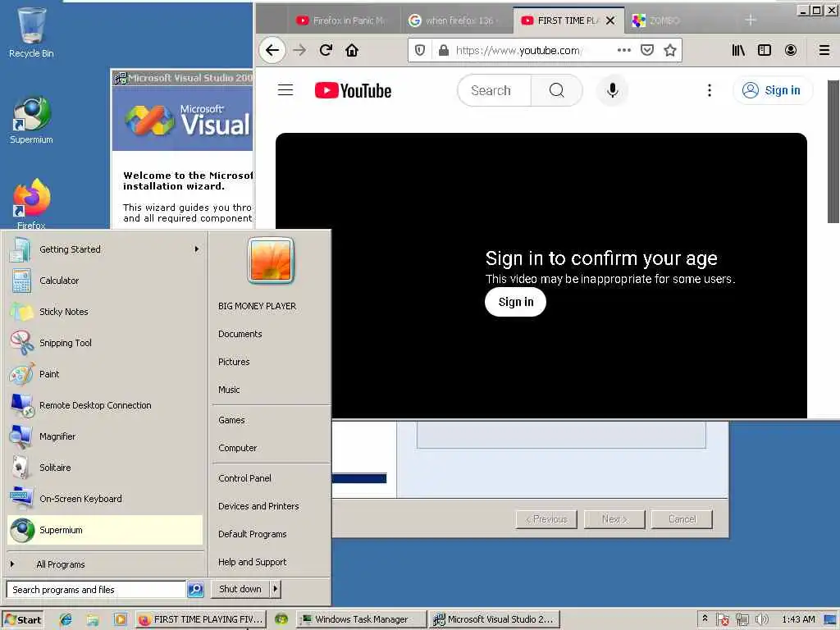Image resolution: width=840 pixels, height=630 pixels.
Task: Go back in Firefox navigation
Action: pos(272,50)
